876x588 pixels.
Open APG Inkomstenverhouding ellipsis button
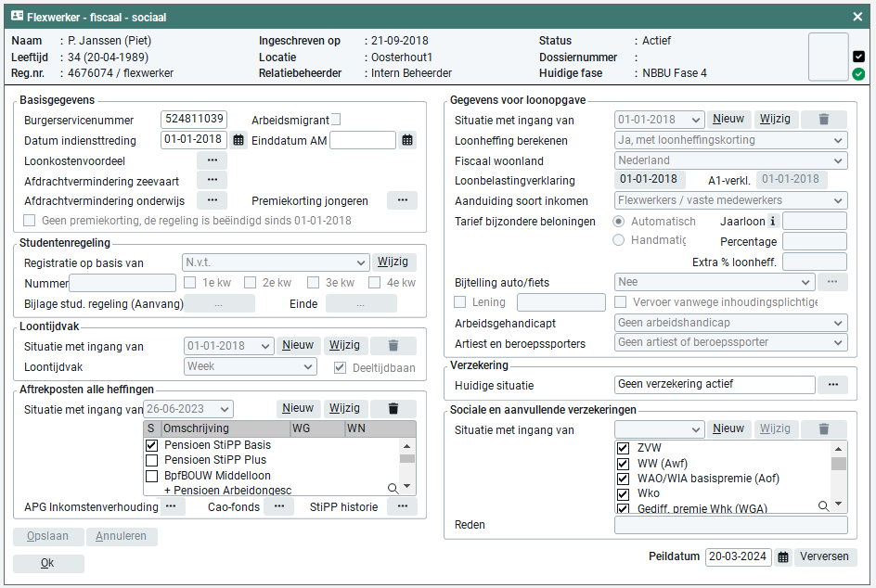172,506
